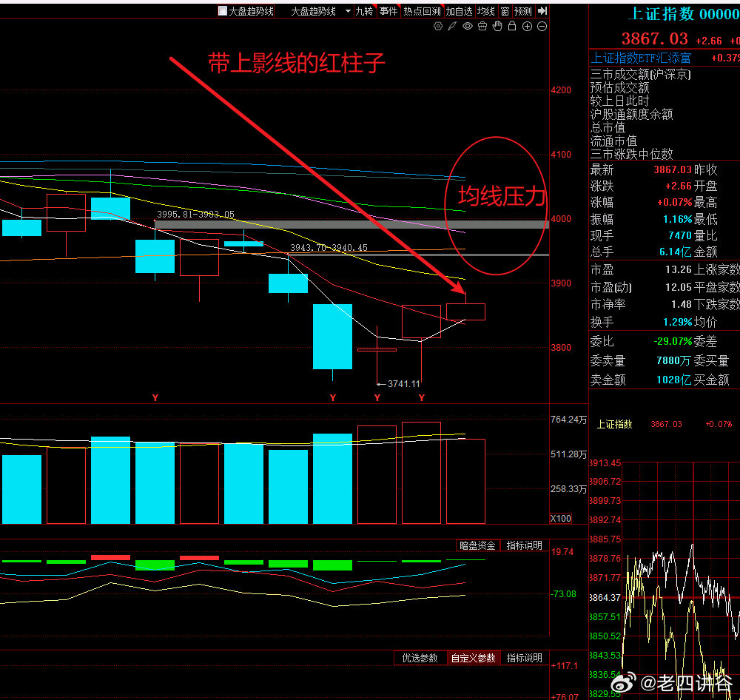Click the 振幅 value 1.16%
740x700 pixels.
tap(677, 219)
